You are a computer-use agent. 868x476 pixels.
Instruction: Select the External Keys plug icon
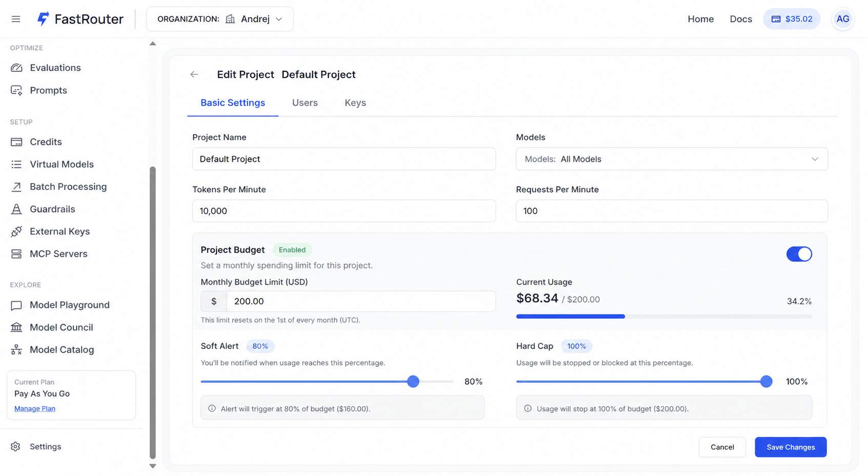tap(16, 232)
